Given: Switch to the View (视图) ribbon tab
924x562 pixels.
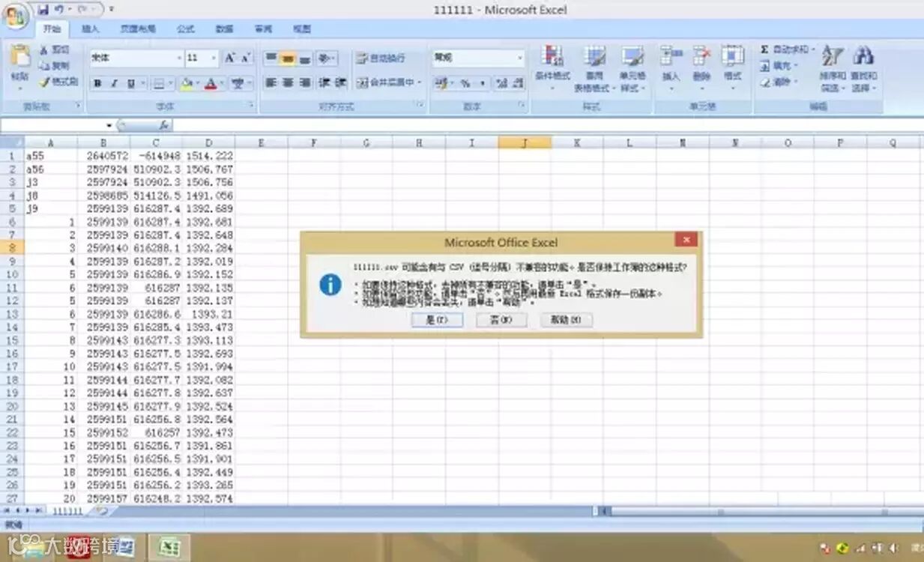Looking at the screenshot, I should click(302, 29).
